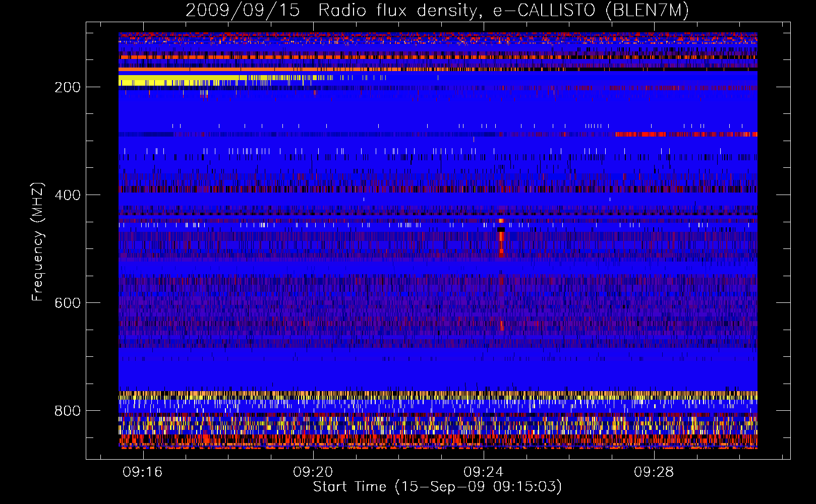This screenshot has width=816, height=504.
Task: Click the 600 frequency tick label
Action: pyautogui.click(x=68, y=303)
